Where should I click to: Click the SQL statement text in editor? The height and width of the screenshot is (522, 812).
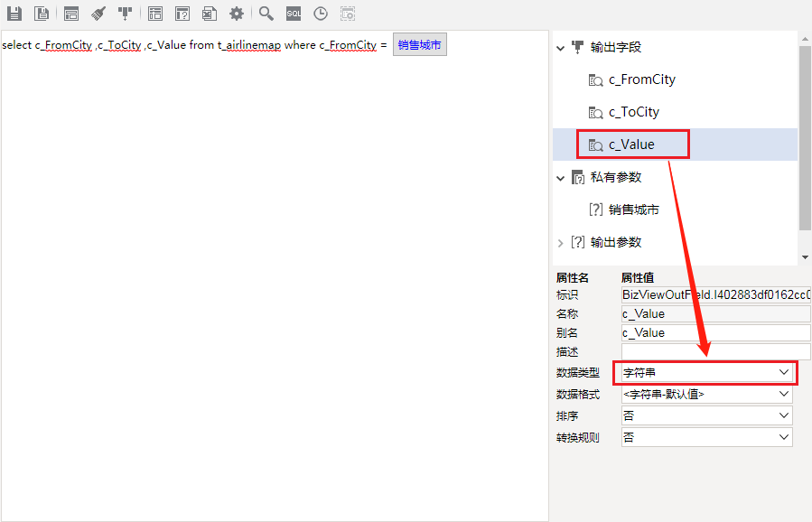(194, 45)
